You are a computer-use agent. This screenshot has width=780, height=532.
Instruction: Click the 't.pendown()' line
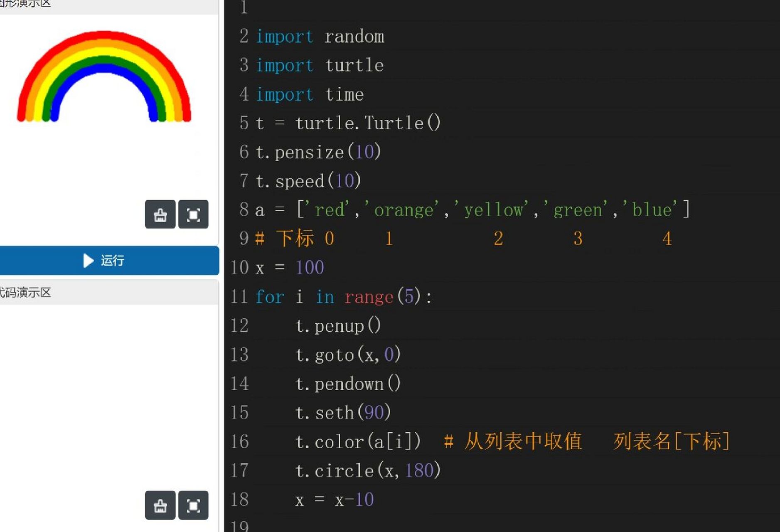click(x=348, y=384)
